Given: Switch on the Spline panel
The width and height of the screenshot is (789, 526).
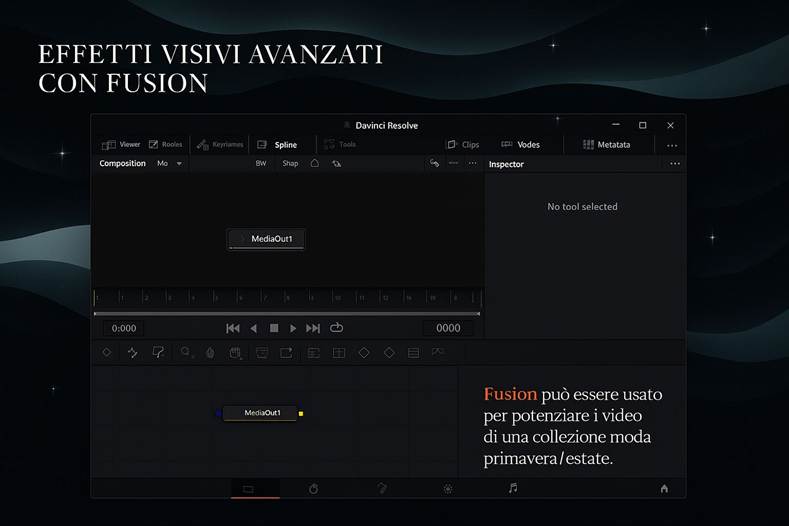Looking at the screenshot, I should (x=277, y=144).
